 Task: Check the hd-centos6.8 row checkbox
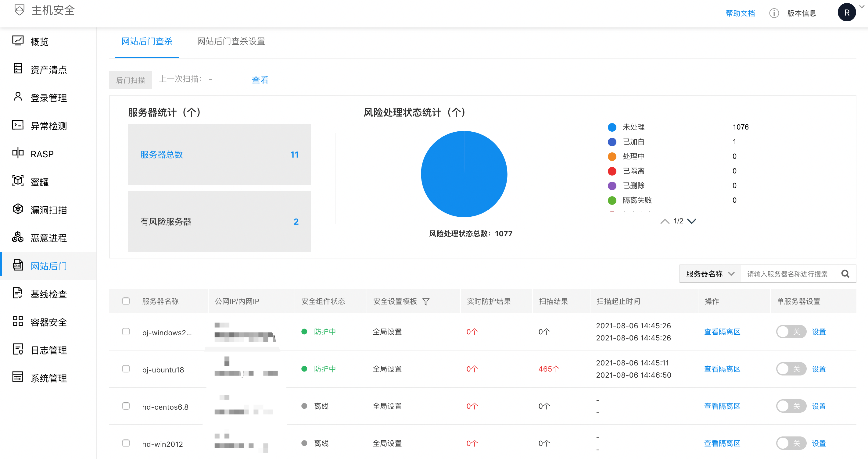(126, 406)
